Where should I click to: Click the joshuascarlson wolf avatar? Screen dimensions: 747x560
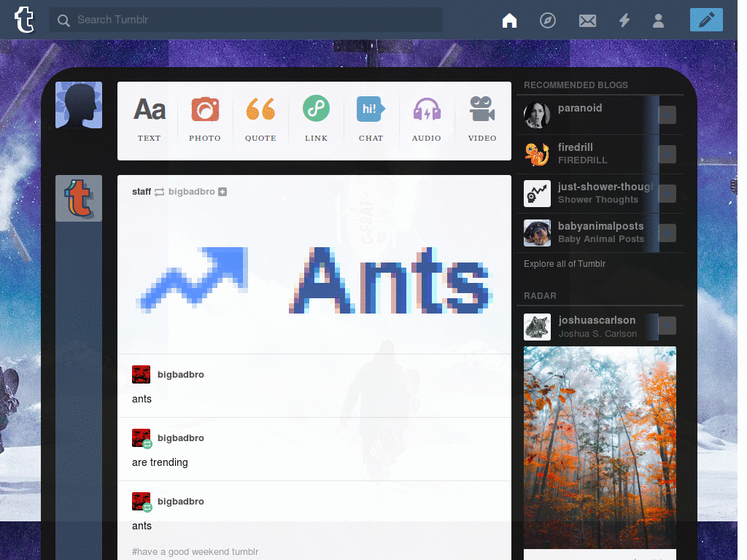point(537,327)
